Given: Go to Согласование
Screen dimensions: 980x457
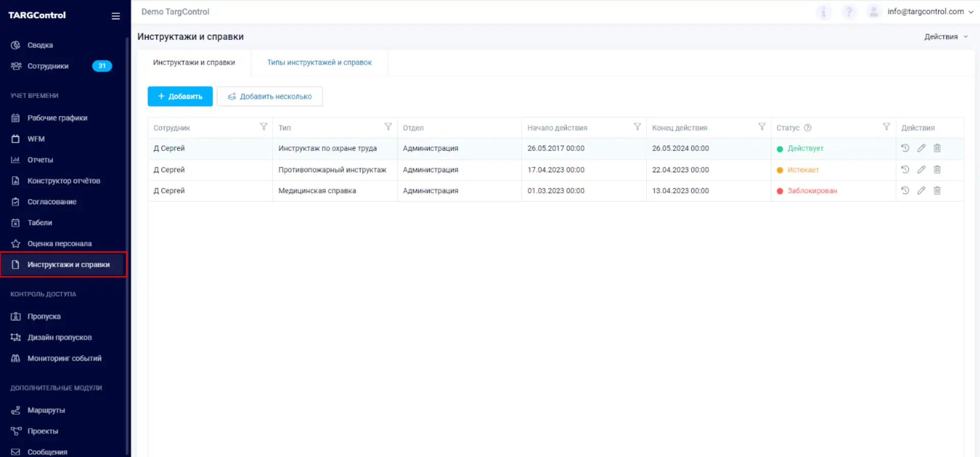Looking at the screenshot, I should pos(63,201).
